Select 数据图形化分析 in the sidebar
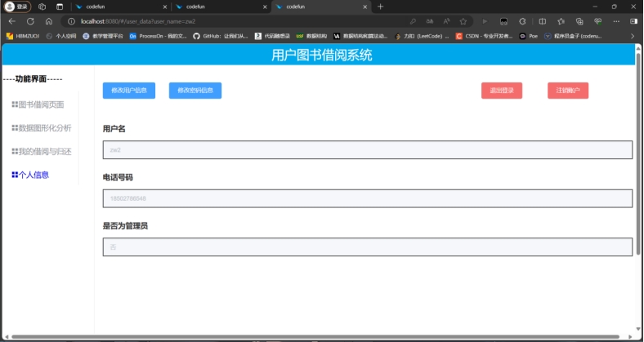The width and height of the screenshot is (644, 342). (x=41, y=128)
